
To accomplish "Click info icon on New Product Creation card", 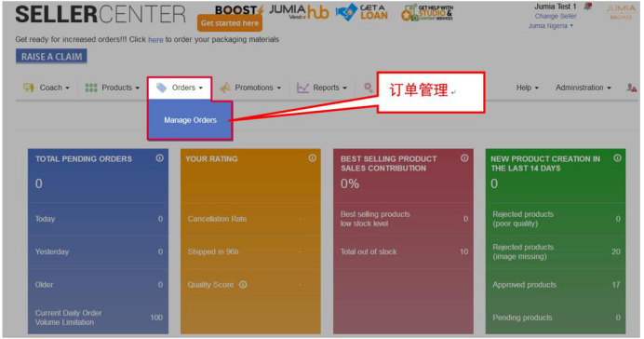I will tap(617, 158).
